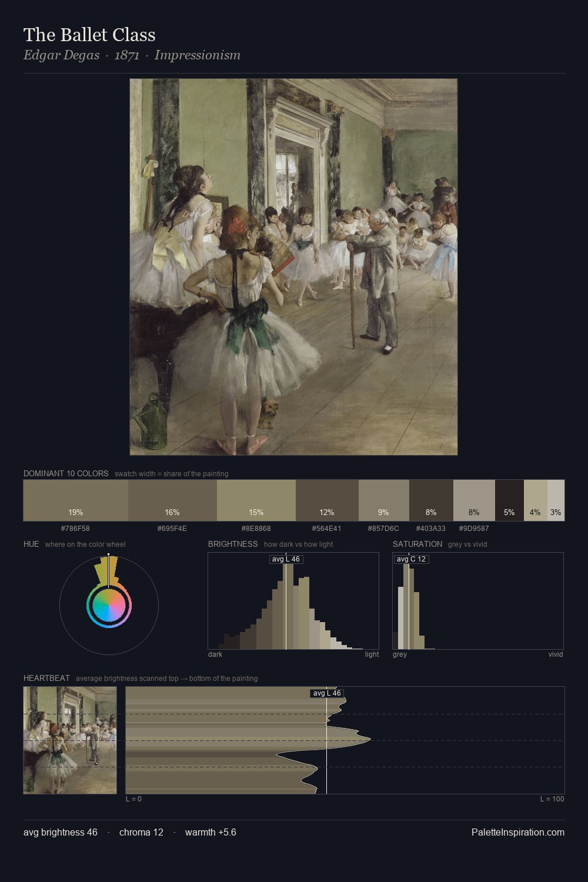Click 'avg brightness 46' in footer
The image size is (588, 882).
point(61,832)
